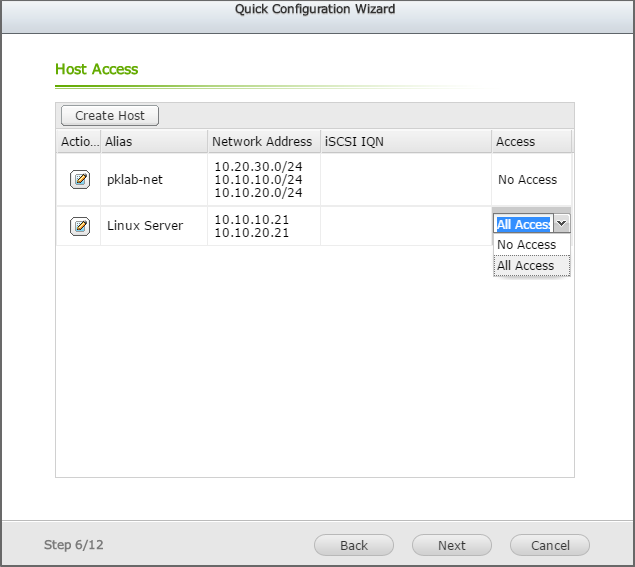
Task: Go to the previous step with Back
Action: [354, 546]
